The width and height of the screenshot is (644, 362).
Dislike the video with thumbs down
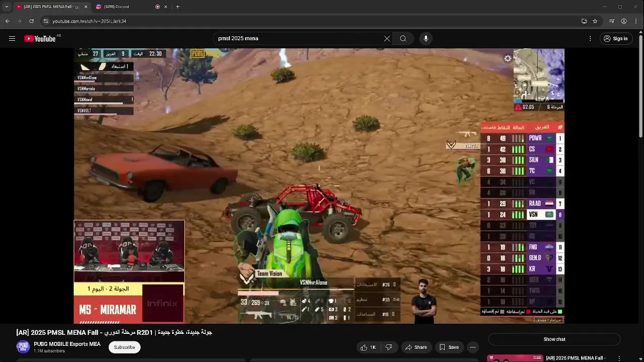point(388,347)
